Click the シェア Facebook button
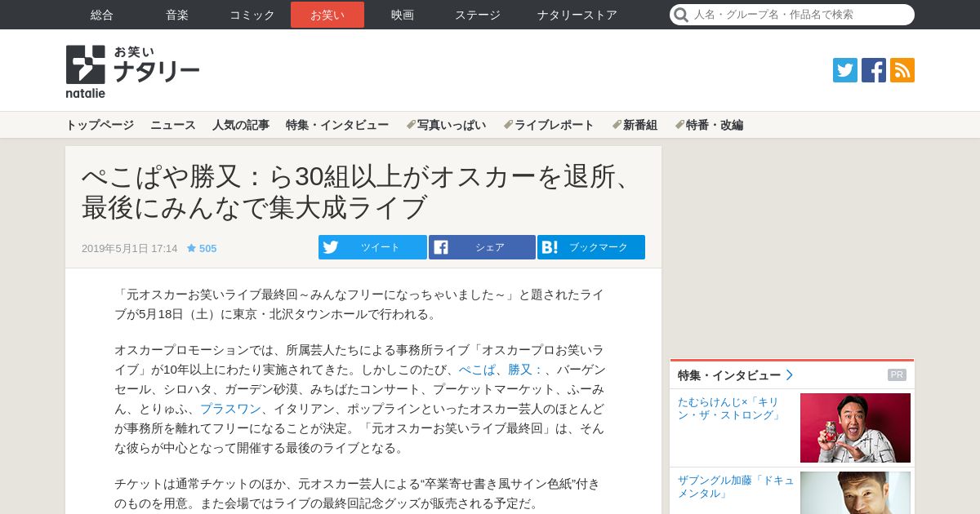Screen dimensions: 980x514 pyautogui.click(x=482, y=247)
